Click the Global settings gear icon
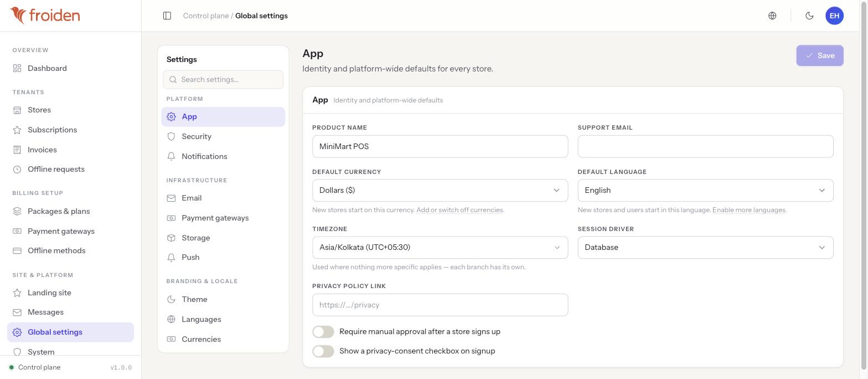This screenshot has width=868, height=379. 17,332
